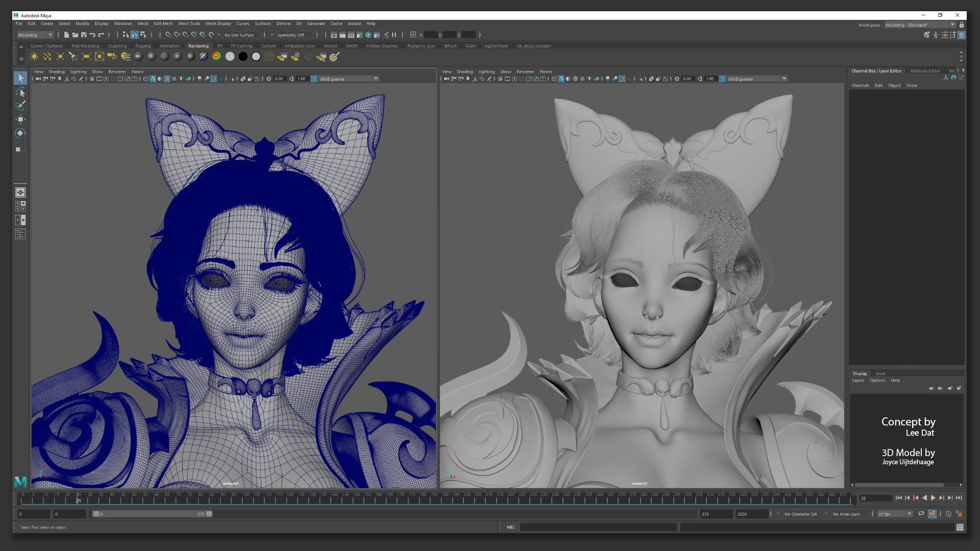Open the Layers menu in layer editor
Image resolution: width=980 pixels, height=551 pixels.
(858, 381)
